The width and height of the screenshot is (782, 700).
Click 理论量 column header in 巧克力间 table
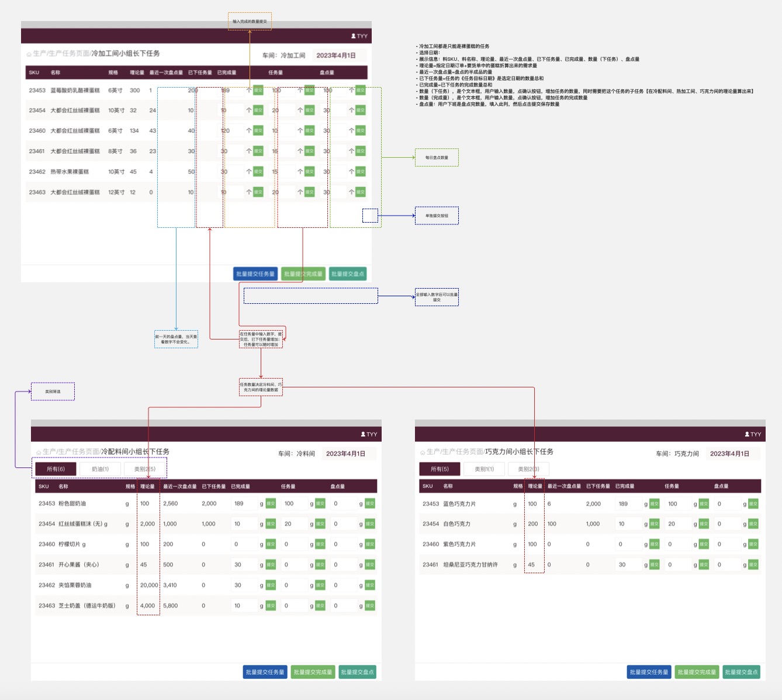click(x=535, y=486)
